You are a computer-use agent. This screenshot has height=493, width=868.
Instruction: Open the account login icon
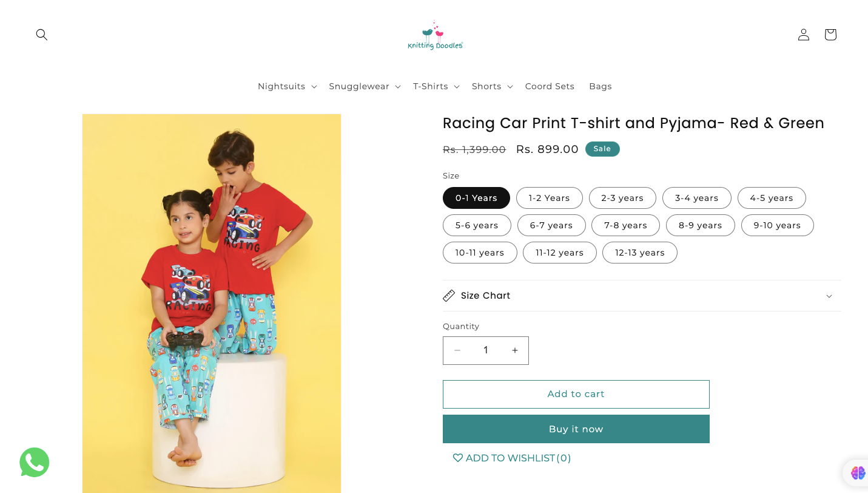pyautogui.click(x=804, y=35)
